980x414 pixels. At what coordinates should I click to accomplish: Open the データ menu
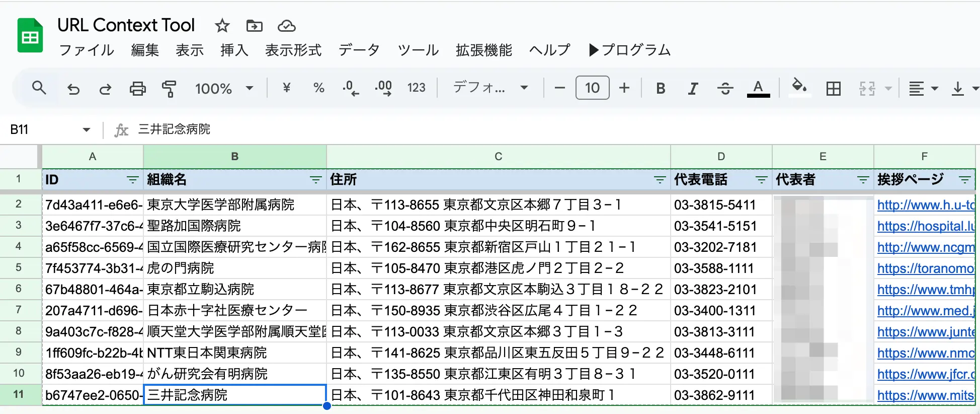point(359,50)
